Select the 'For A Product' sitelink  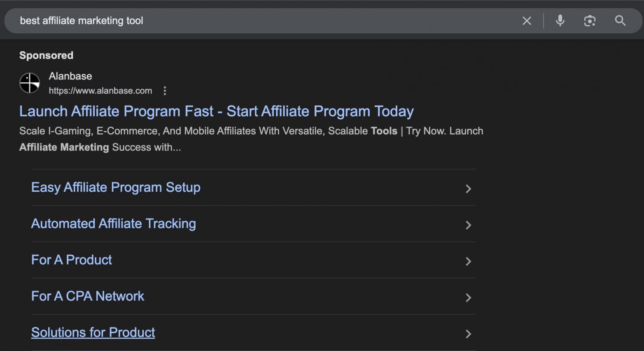click(72, 260)
